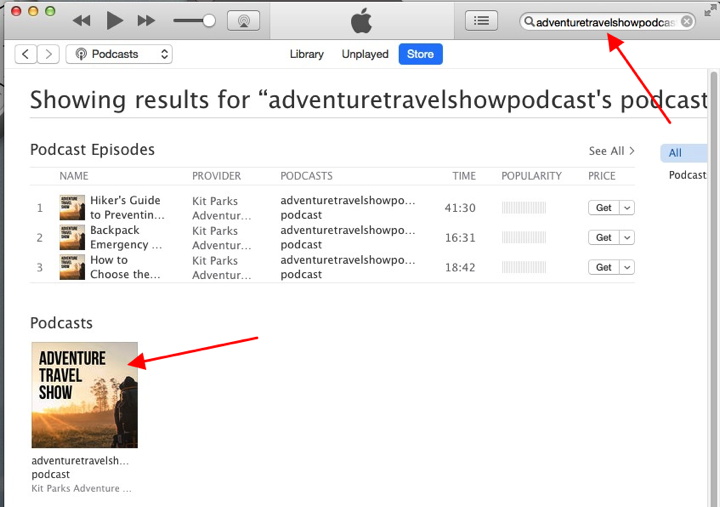Skip ahead with the fast-forward button

146,21
